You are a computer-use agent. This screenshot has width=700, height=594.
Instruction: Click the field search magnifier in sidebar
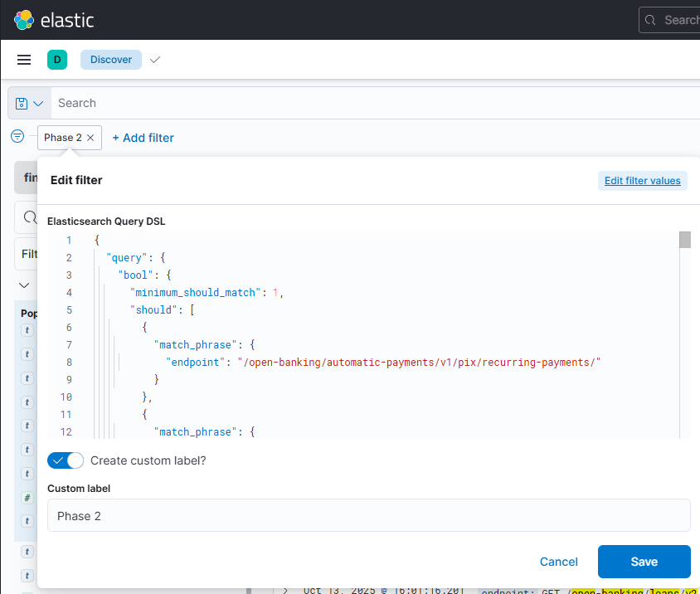[x=28, y=217]
